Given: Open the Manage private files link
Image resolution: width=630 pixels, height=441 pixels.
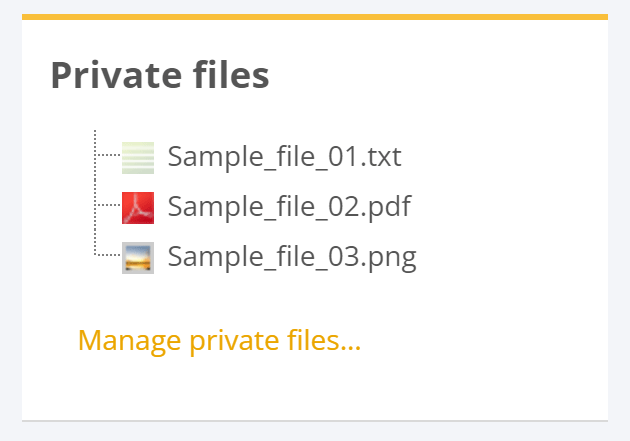Looking at the screenshot, I should [x=219, y=341].
